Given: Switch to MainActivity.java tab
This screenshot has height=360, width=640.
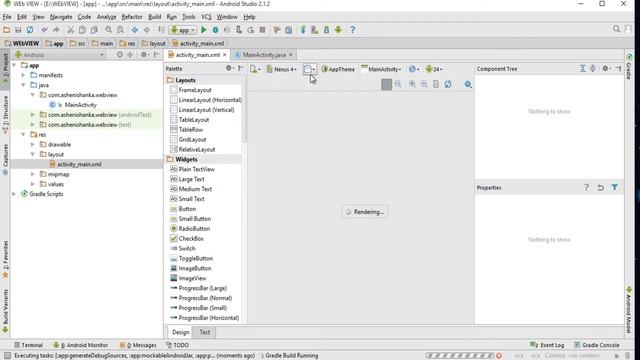Looking at the screenshot, I should click(x=263, y=55).
